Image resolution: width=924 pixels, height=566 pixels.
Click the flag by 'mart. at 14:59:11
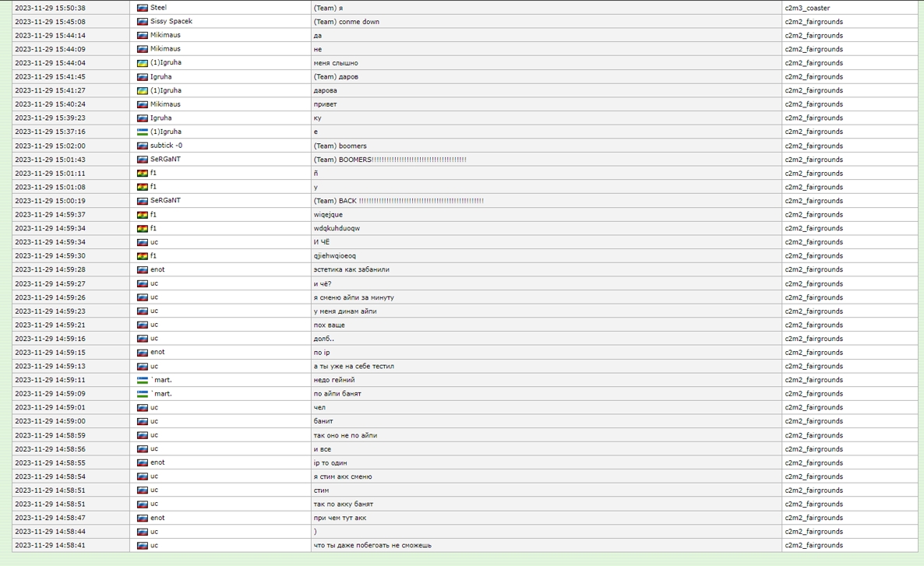point(142,380)
